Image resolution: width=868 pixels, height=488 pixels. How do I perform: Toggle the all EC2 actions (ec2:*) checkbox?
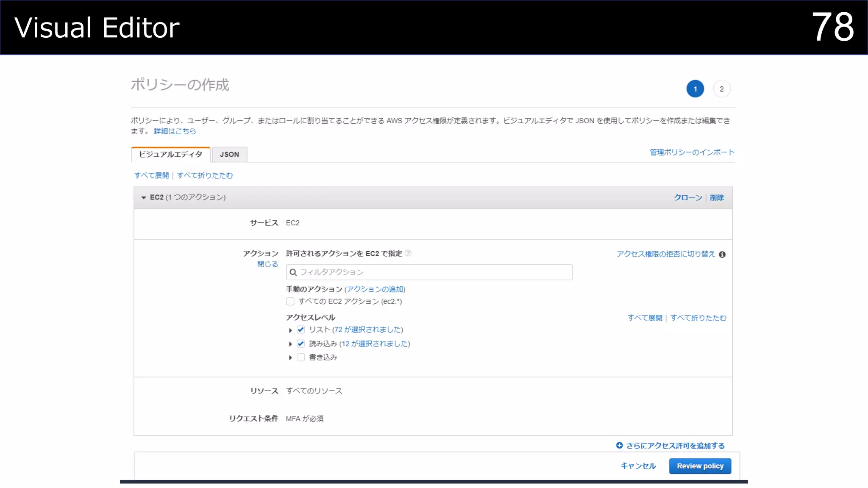(x=290, y=302)
